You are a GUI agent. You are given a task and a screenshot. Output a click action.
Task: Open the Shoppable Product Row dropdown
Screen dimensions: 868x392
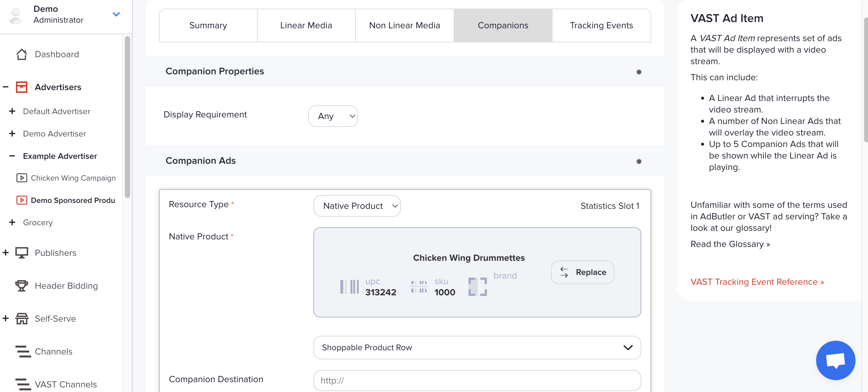[x=477, y=348]
